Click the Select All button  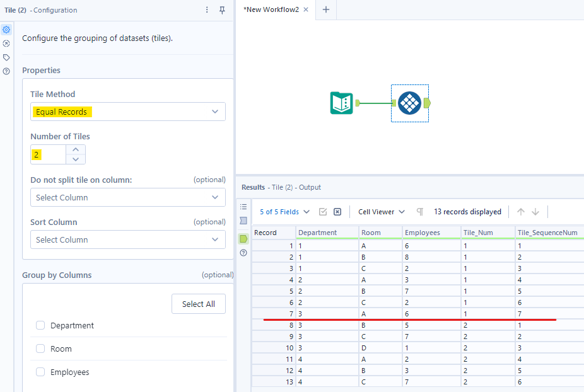click(x=198, y=304)
